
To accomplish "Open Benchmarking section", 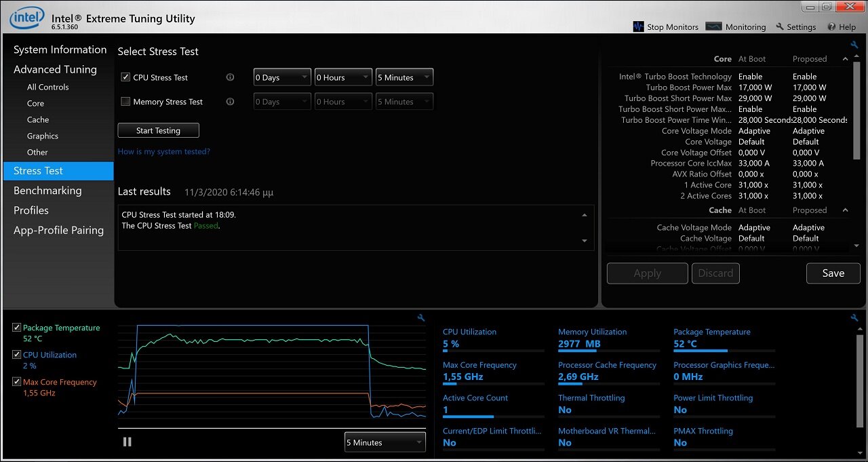I will point(47,191).
